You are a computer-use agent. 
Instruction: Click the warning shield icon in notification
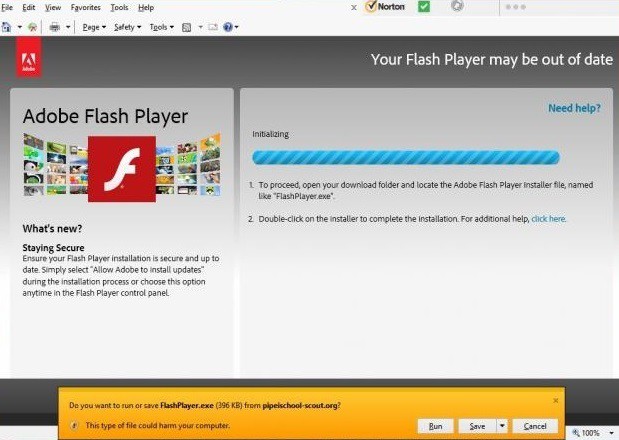74,425
